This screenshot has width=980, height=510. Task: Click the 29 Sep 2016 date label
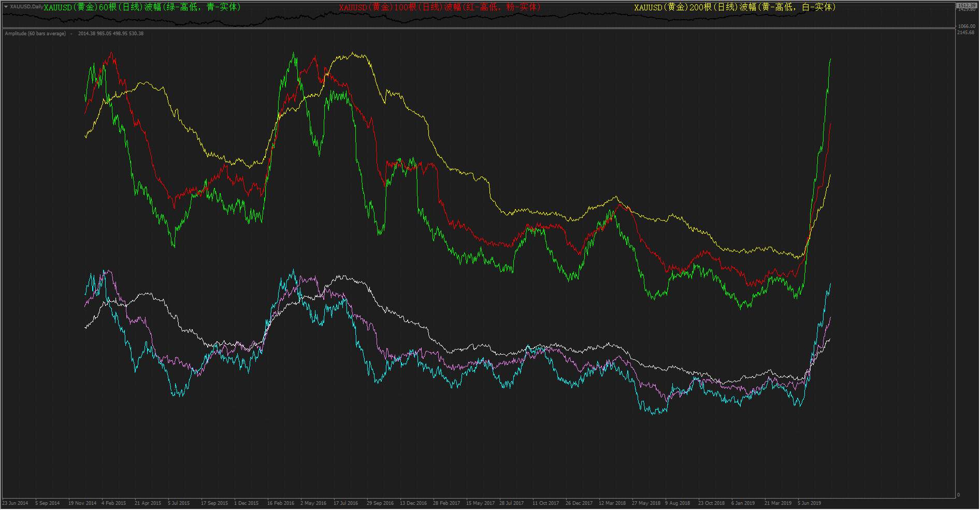[380, 503]
